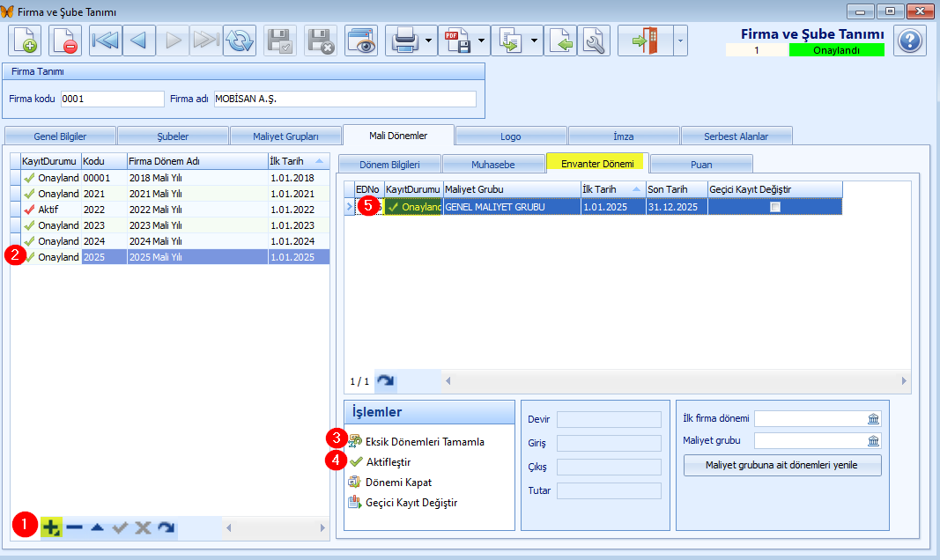Switch to Şubeler tab
This screenshot has height=560, width=940.
coord(173,136)
